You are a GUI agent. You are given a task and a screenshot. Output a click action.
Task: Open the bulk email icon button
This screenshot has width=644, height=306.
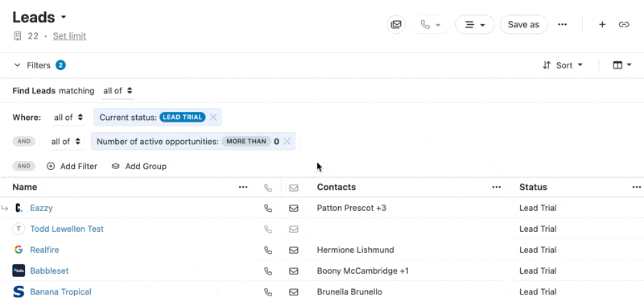click(x=396, y=25)
